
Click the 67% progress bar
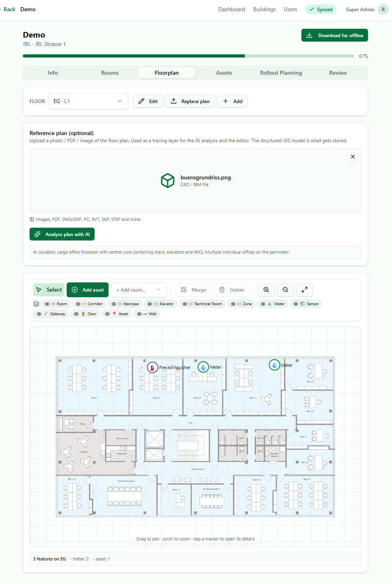tap(188, 56)
